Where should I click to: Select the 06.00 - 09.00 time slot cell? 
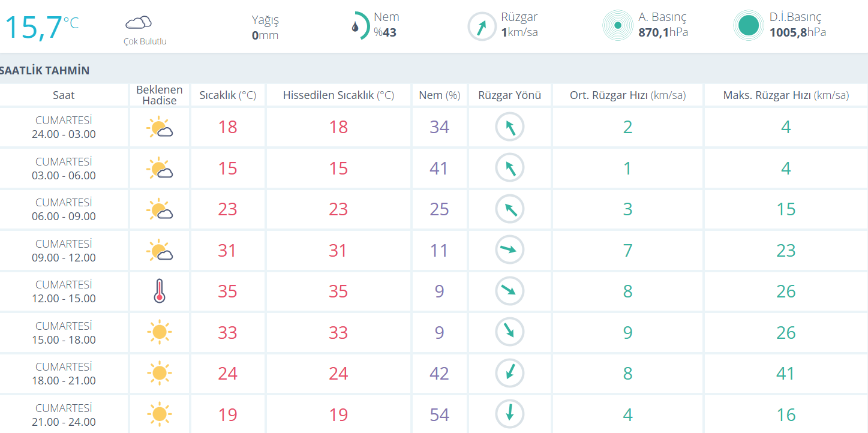coord(64,209)
